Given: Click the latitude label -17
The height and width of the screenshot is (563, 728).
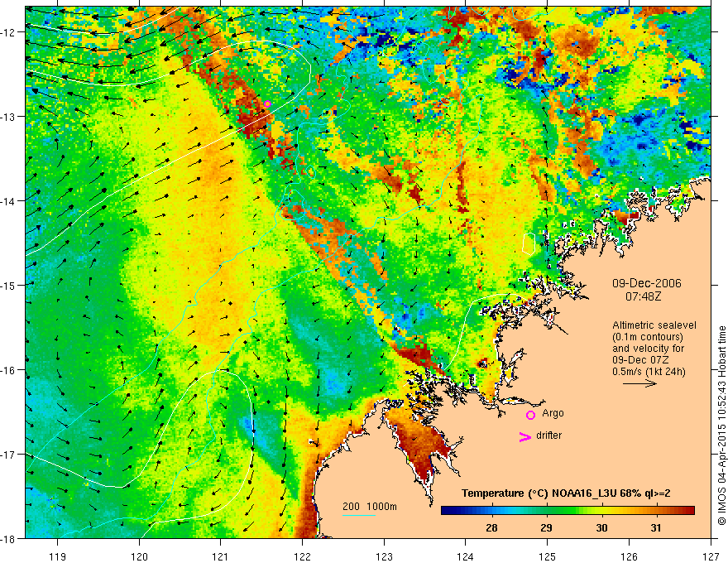Looking at the screenshot, I should tap(9, 455).
